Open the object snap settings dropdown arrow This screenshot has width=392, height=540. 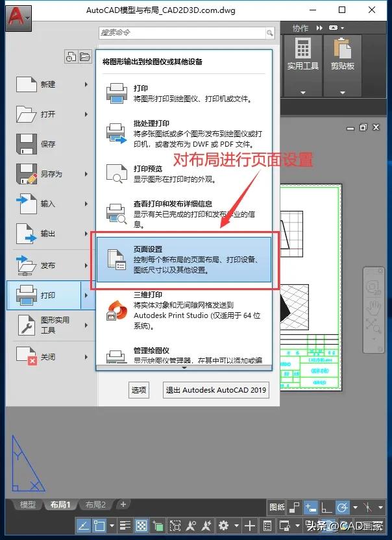112,526
